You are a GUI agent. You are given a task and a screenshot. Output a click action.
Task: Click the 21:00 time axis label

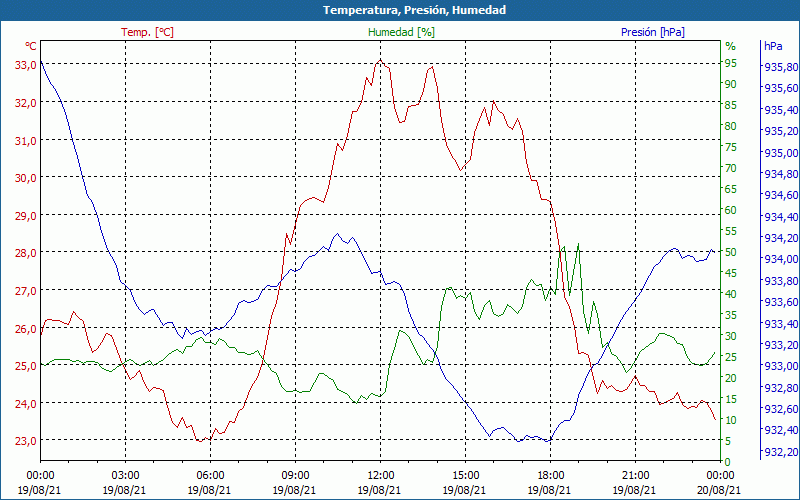point(635,476)
